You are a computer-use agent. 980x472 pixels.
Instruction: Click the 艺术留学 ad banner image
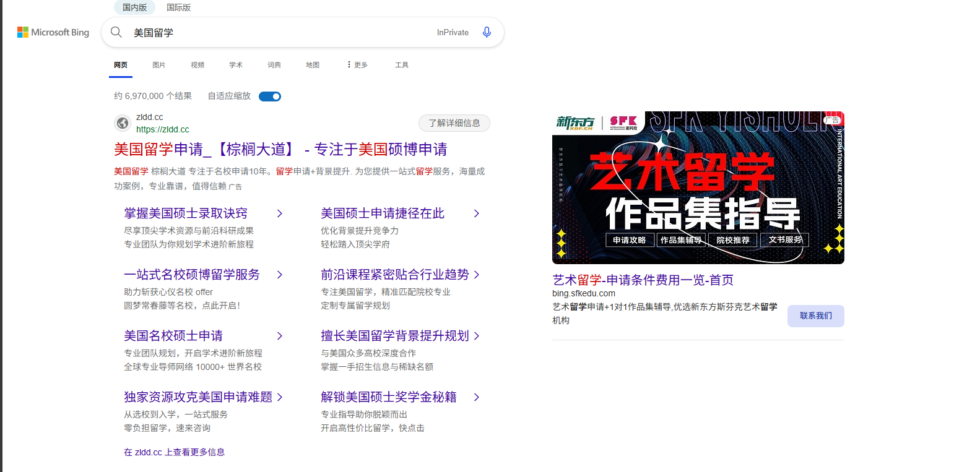[698, 187]
